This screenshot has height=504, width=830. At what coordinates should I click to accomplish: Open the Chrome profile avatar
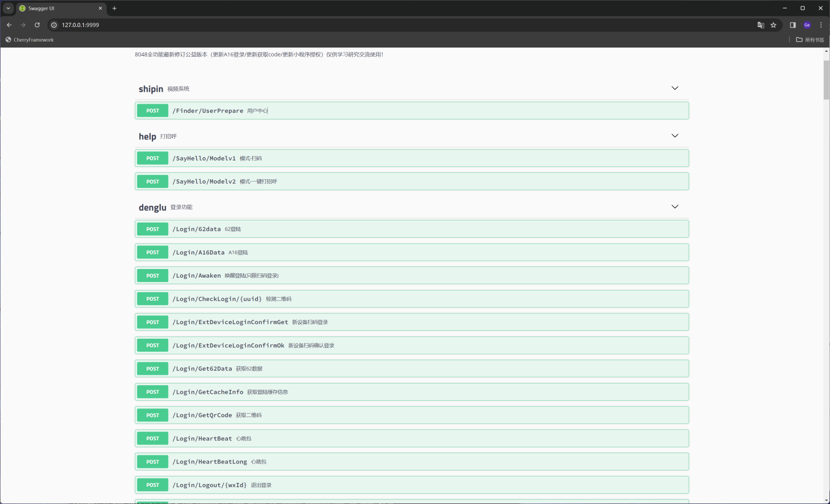[x=807, y=25]
